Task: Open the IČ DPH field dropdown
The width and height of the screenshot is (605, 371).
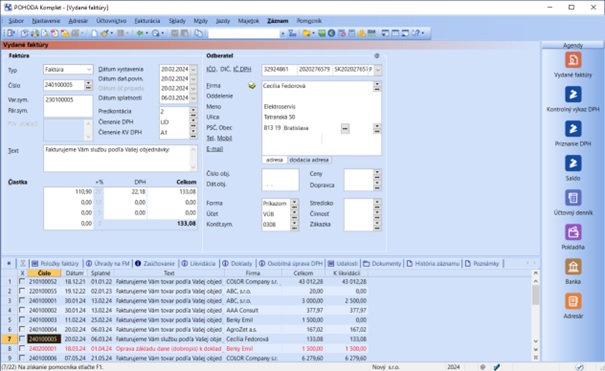Action: [x=378, y=70]
